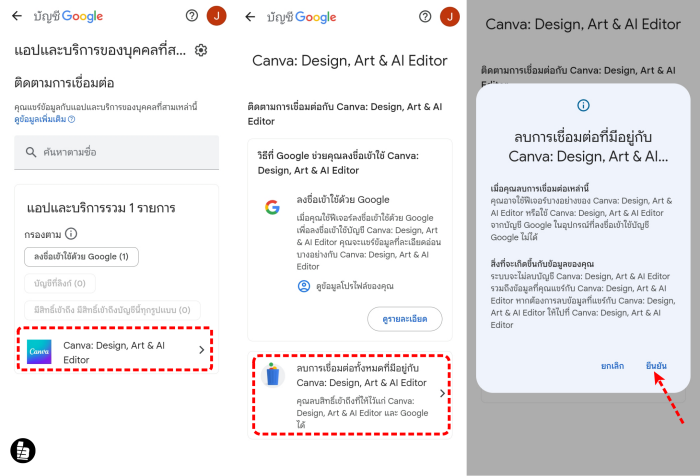Click the info icon next to 'กรองตาม'

(x=71, y=234)
